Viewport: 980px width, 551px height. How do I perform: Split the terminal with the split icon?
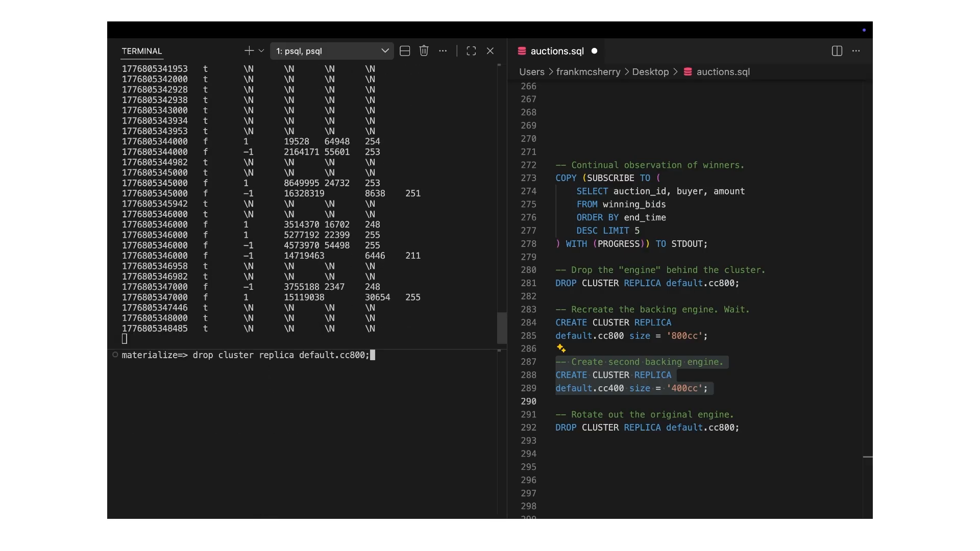tap(405, 51)
